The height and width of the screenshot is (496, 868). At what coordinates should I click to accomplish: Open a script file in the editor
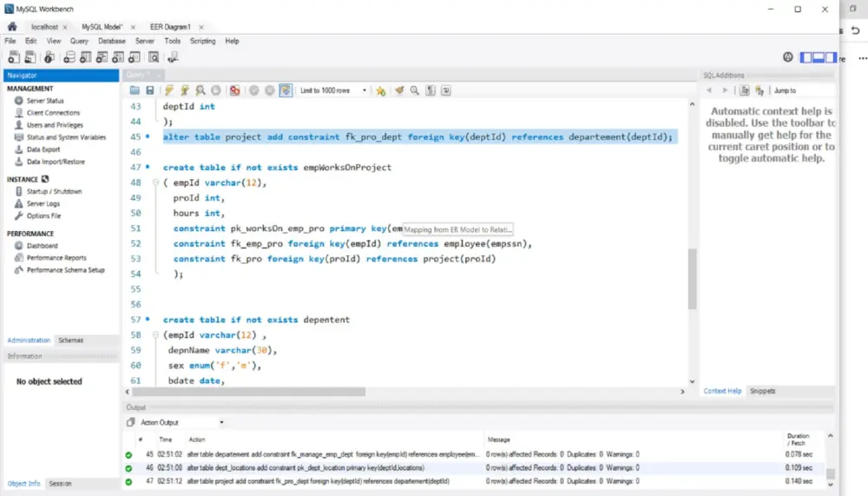pos(135,90)
